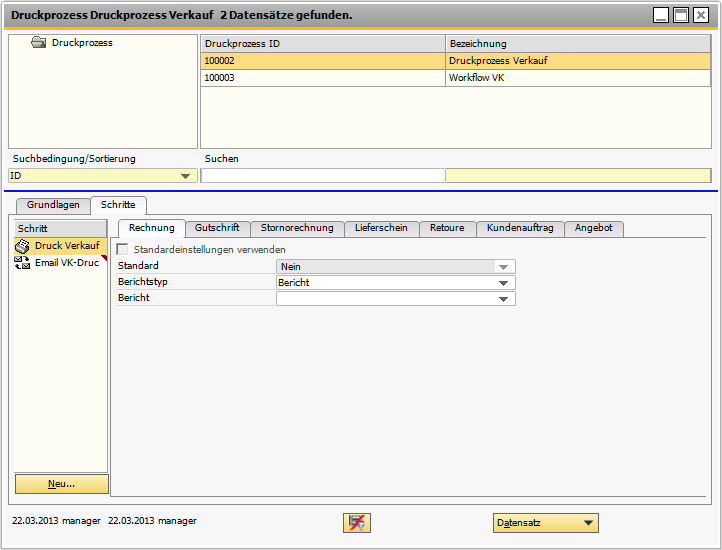The width and height of the screenshot is (722, 550).
Task: Open the Stornorechnung tab
Action: tap(297, 228)
